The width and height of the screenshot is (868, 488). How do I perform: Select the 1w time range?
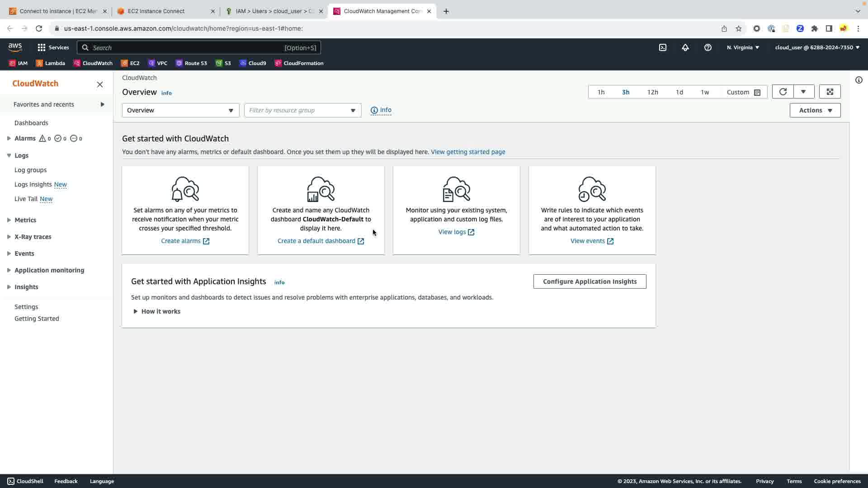coord(704,92)
